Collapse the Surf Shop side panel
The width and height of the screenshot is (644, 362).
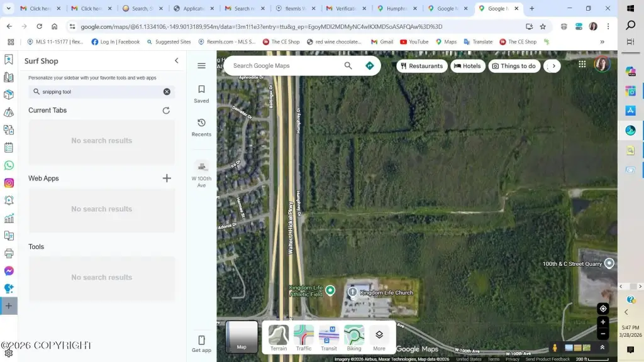point(177,61)
